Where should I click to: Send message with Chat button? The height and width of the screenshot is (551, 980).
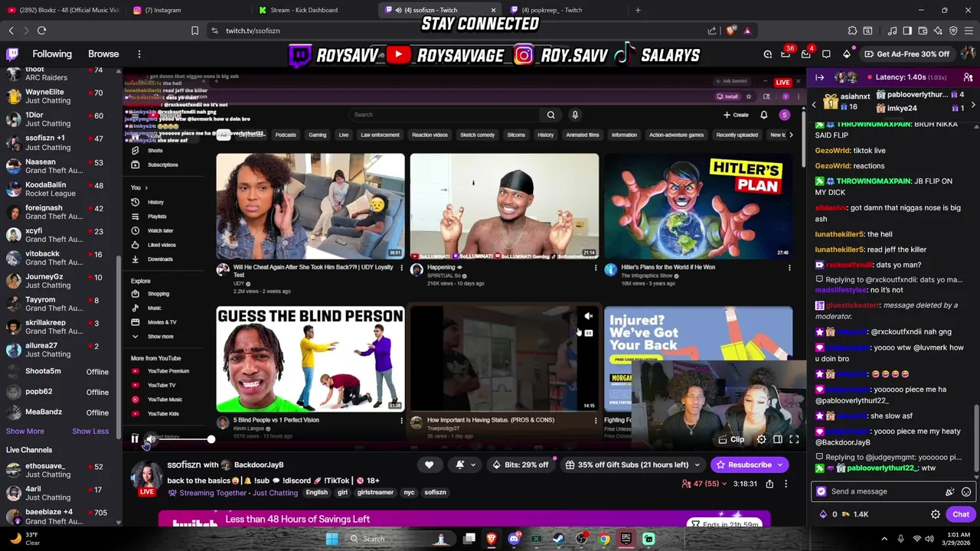pyautogui.click(x=961, y=514)
